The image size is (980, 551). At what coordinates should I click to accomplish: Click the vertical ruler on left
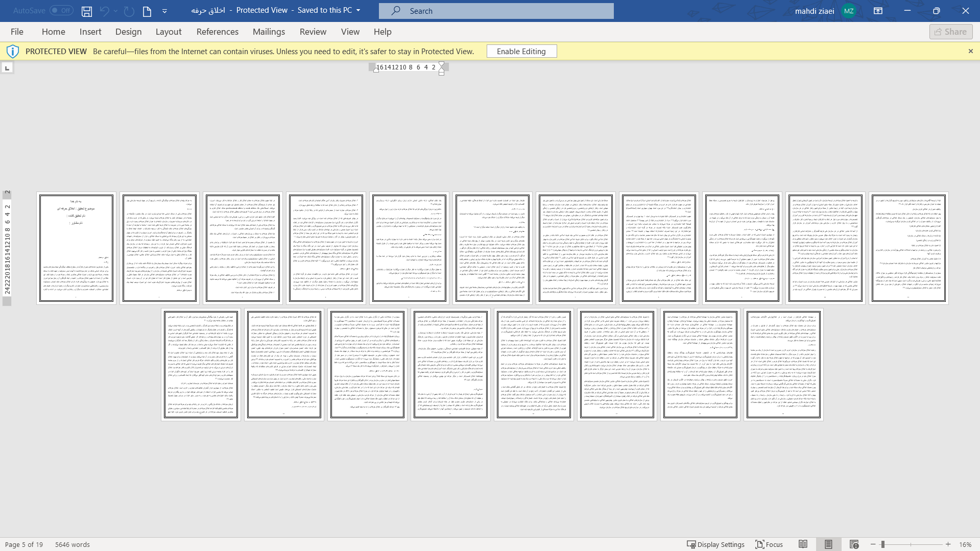pyautogui.click(x=7, y=248)
